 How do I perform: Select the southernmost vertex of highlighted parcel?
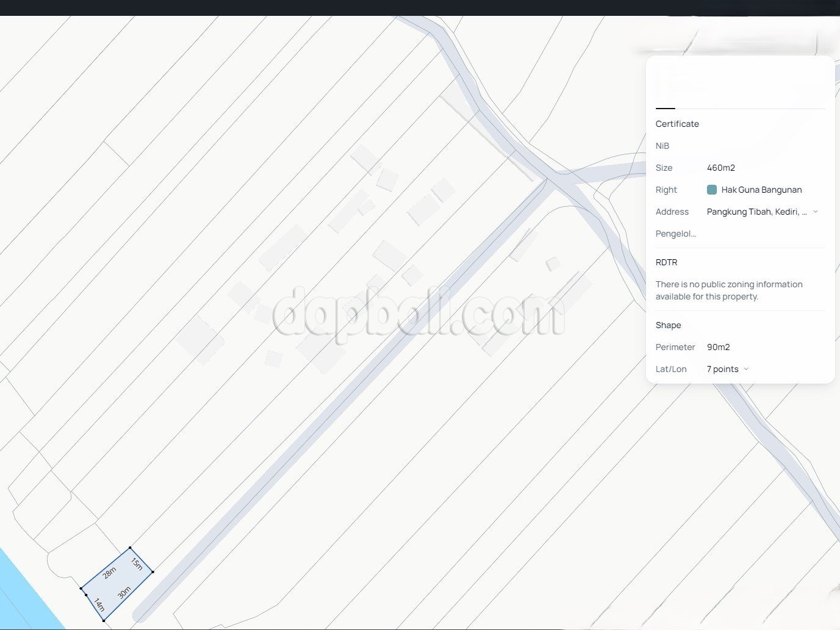click(104, 621)
